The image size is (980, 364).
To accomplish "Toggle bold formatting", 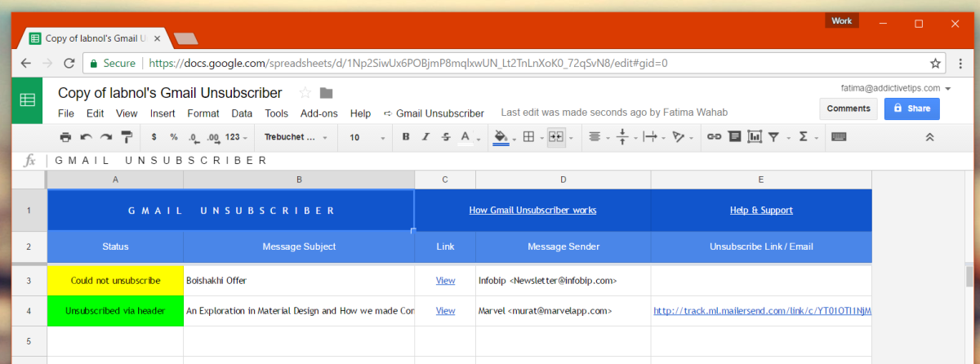I will coord(406,137).
